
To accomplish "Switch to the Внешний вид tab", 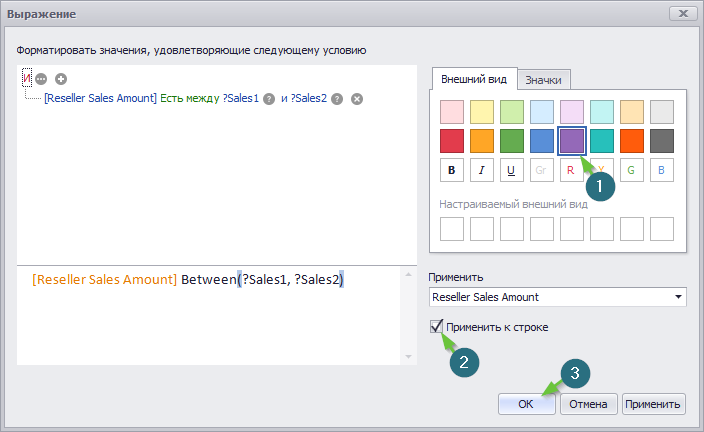I will (474, 79).
